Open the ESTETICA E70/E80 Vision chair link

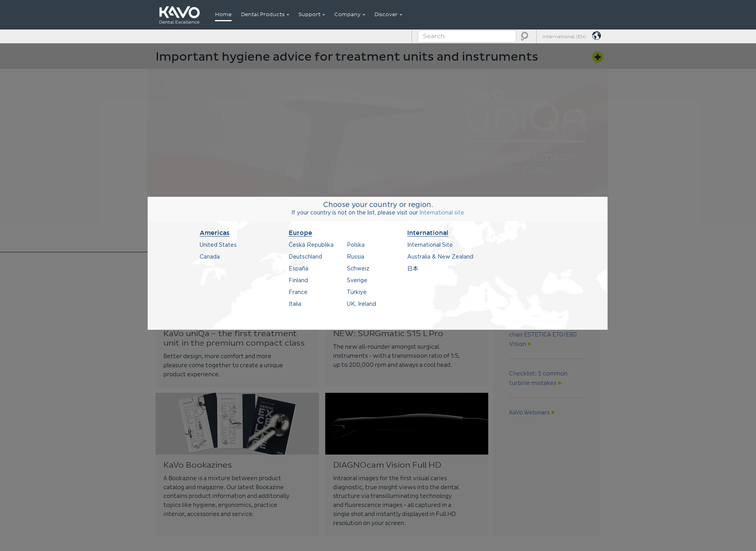(x=543, y=339)
